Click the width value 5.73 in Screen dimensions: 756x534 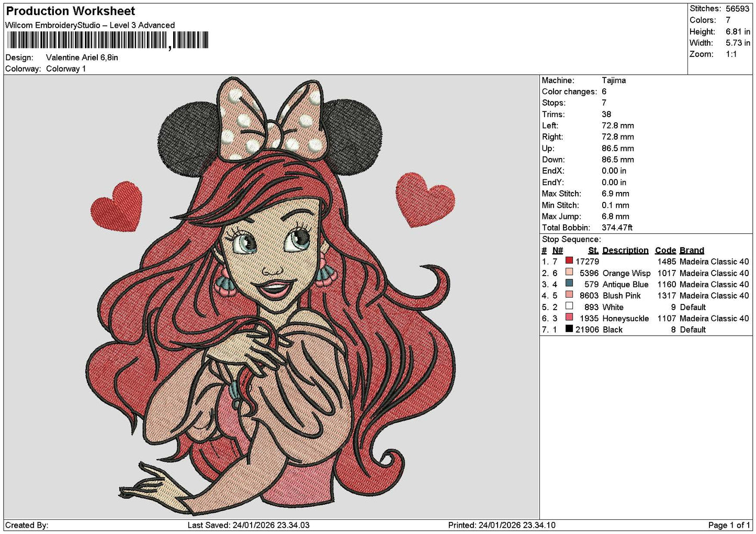tap(738, 43)
